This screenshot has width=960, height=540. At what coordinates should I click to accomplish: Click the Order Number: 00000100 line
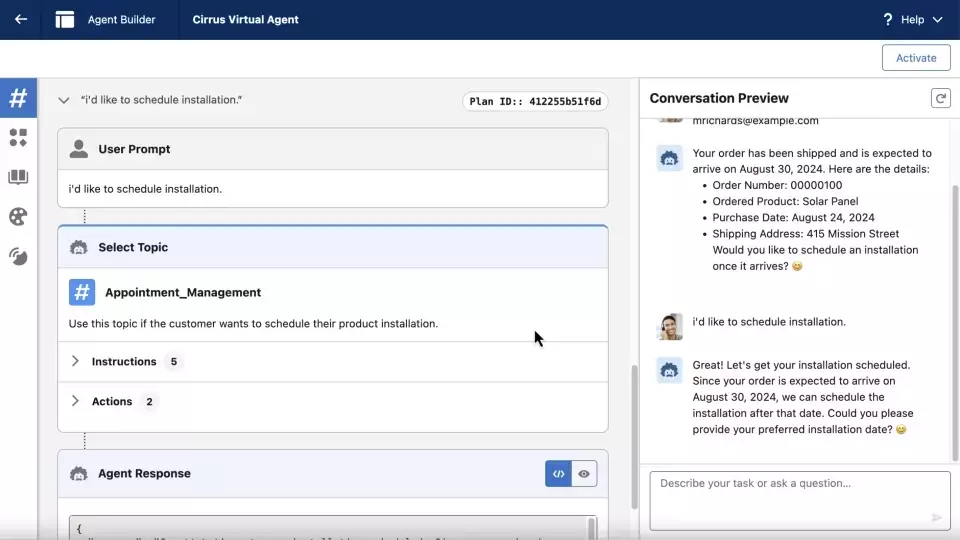pos(777,185)
